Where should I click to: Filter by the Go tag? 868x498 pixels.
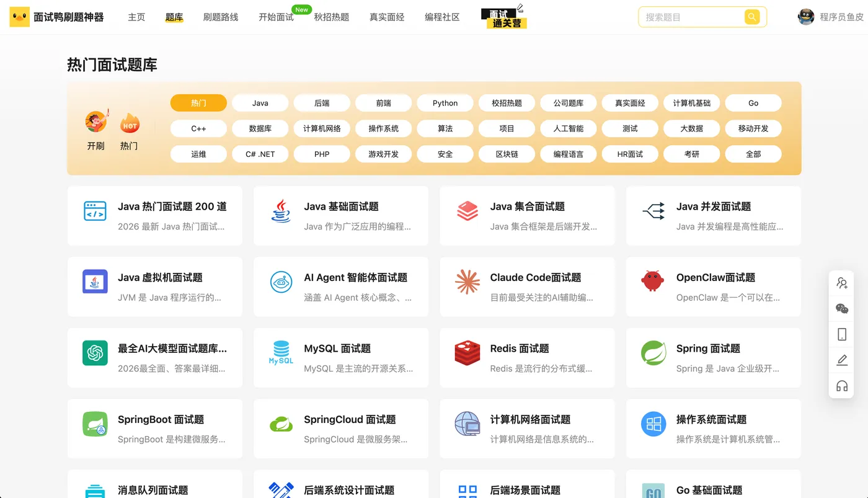(x=753, y=103)
